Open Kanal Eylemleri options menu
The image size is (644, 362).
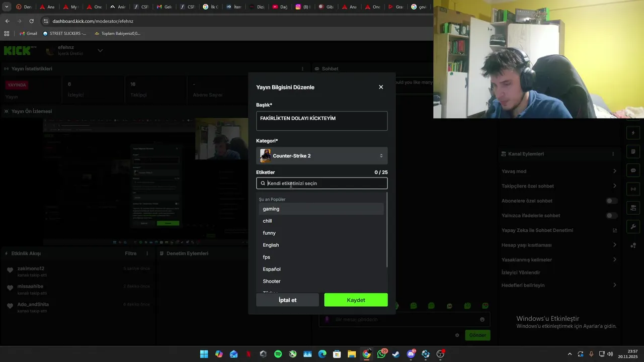pos(613,154)
